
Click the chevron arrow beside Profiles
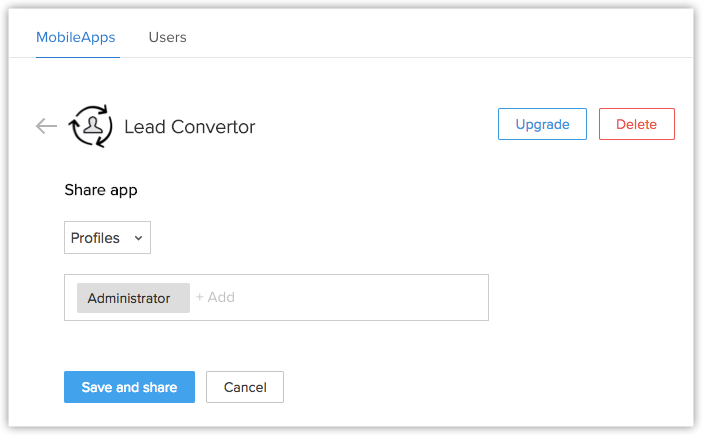click(138, 238)
